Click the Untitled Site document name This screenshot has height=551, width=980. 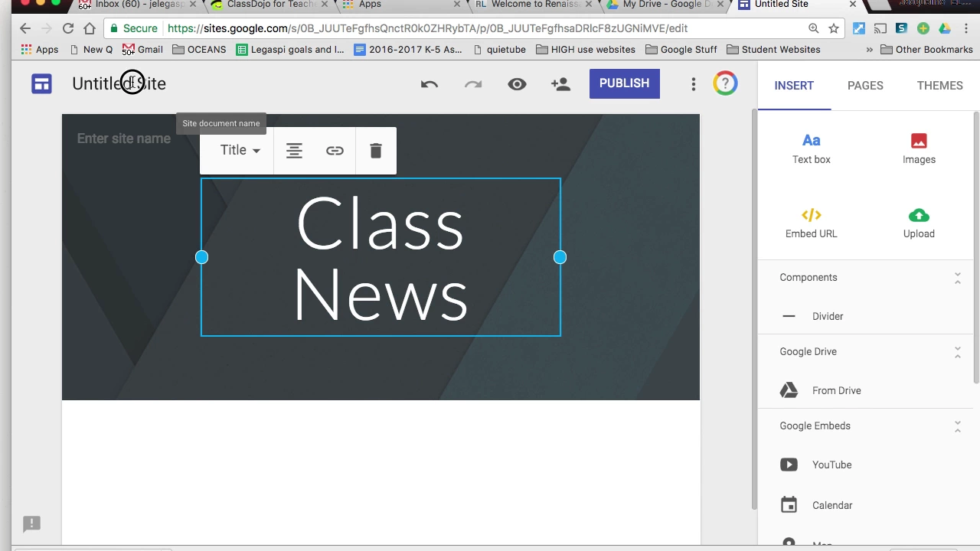pyautogui.click(x=119, y=83)
